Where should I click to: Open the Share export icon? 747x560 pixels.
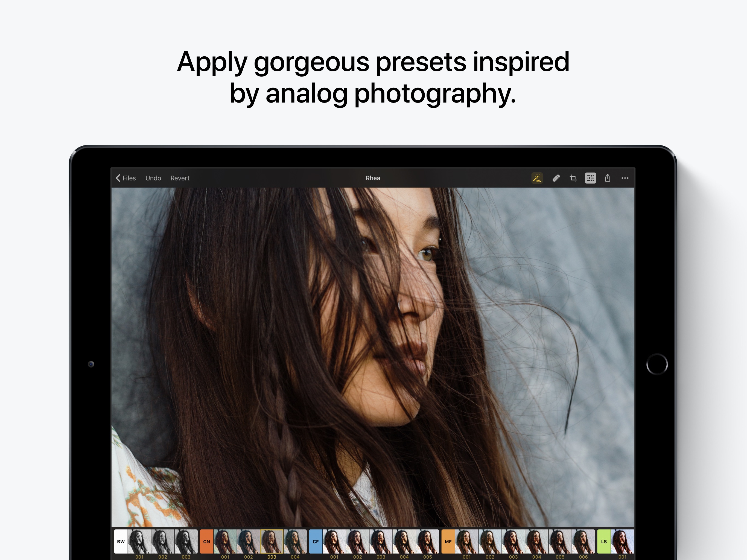[x=608, y=178]
